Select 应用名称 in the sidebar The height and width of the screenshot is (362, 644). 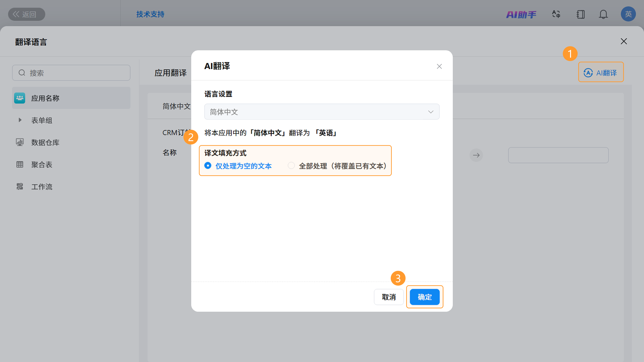(71, 98)
